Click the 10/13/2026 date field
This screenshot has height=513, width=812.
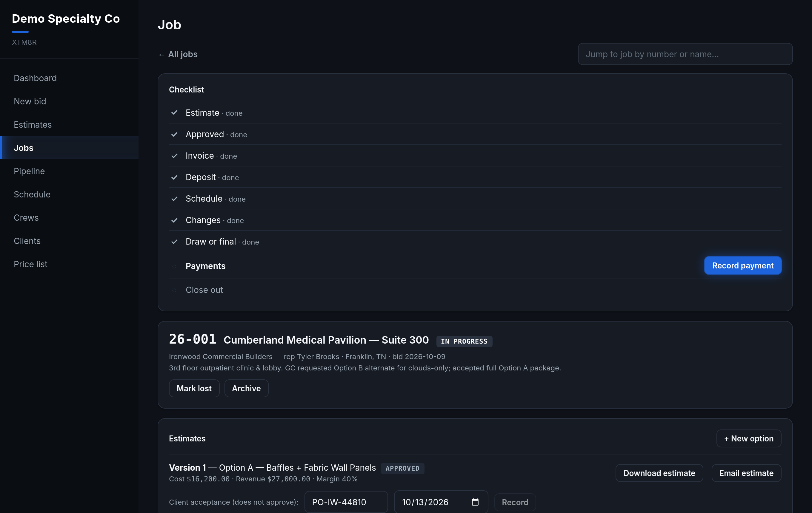click(x=441, y=502)
